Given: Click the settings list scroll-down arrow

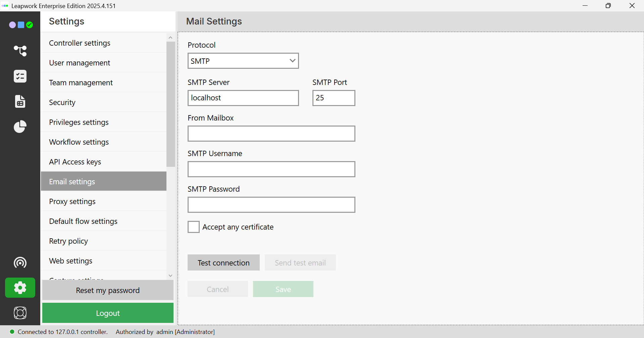Looking at the screenshot, I should pyautogui.click(x=170, y=275).
